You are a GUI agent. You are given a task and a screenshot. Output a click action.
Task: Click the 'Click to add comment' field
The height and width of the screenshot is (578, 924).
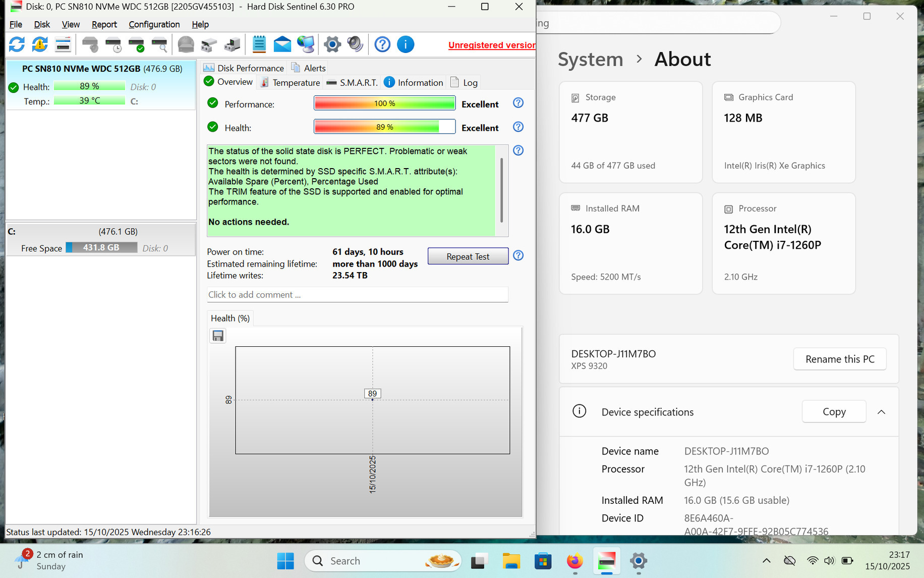click(357, 294)
